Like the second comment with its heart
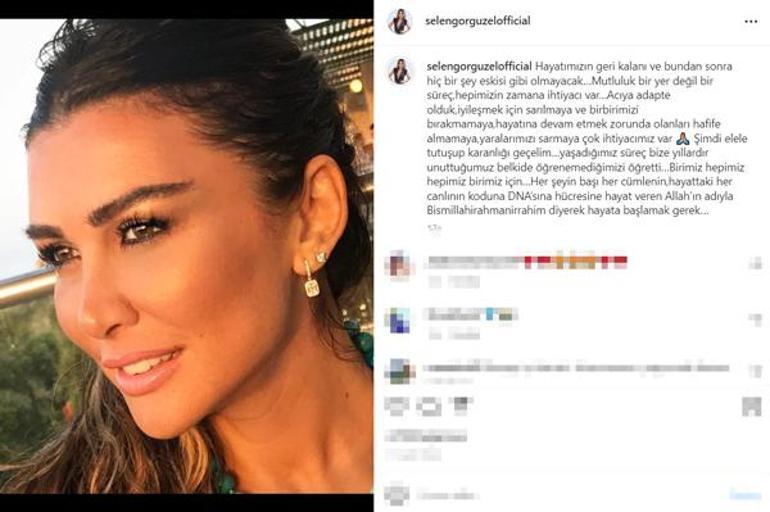 755,320
